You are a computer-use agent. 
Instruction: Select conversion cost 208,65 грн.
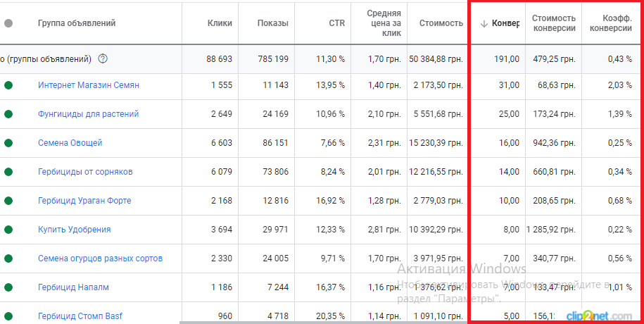(x=555, y=201)
